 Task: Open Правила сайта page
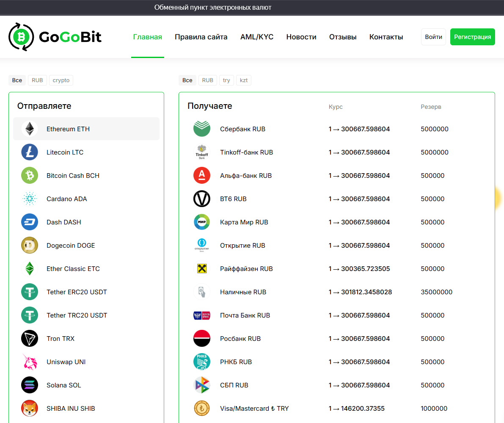[x=201, y=37]
